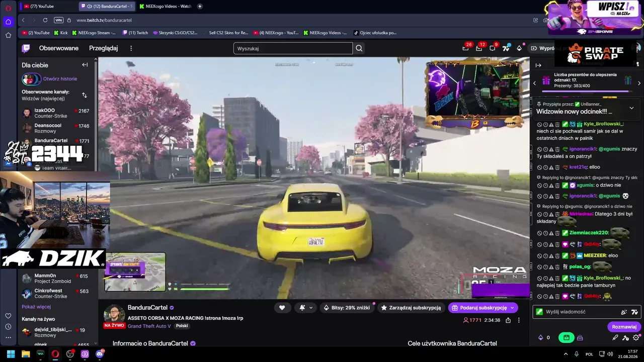Send message with Rozmawiaj button
644x362 pixels.
click(x=624, y=327)
